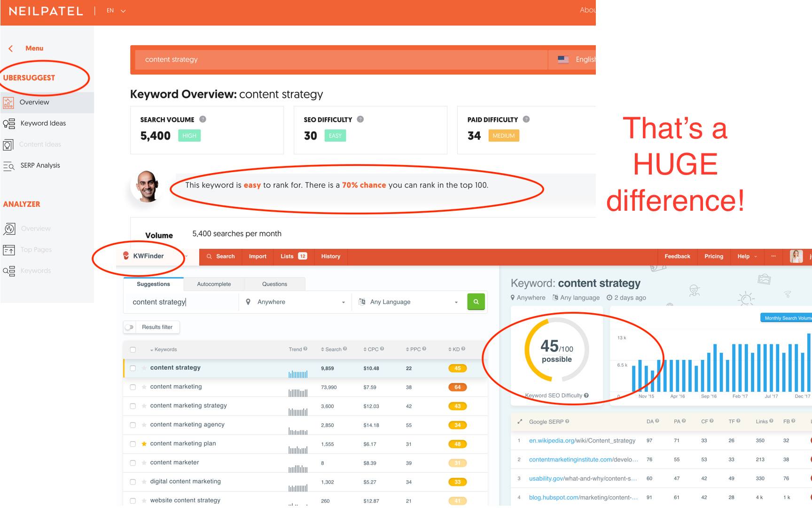
Task: Click the Search Volume help icon
Action: [203, 119]
